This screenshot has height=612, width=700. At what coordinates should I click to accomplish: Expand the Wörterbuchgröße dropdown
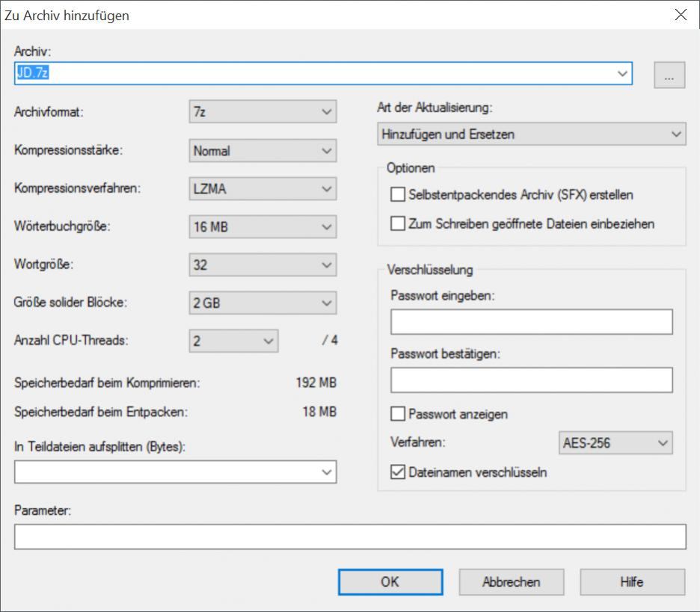pos(262,227)
